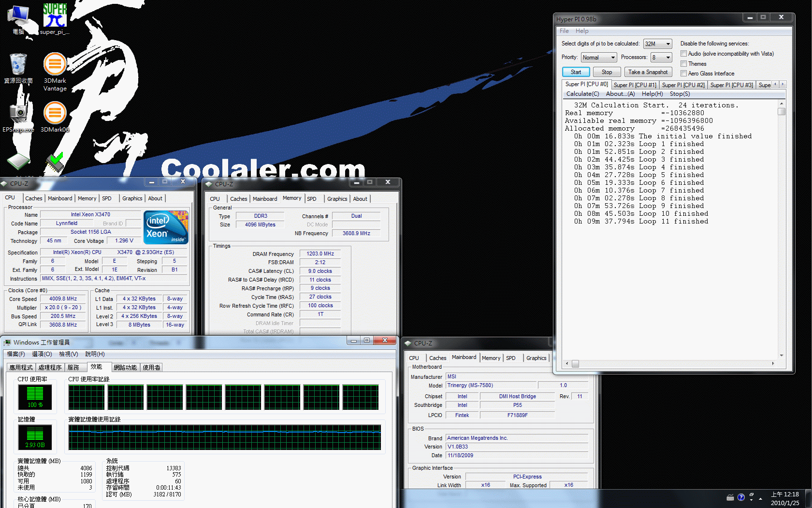Image resolution: width=812 pixels, height=508 pixels.
Task: Click the mainboard model Trinergy (MS-7580) field
Action: point(491,386)
